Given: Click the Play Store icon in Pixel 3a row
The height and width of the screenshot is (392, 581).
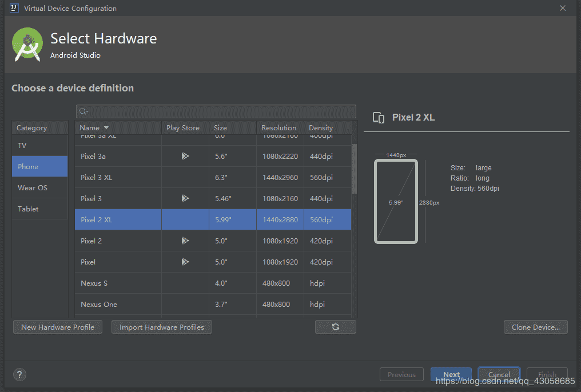Looking at the screenshot, I should click(x=184, y=156).
